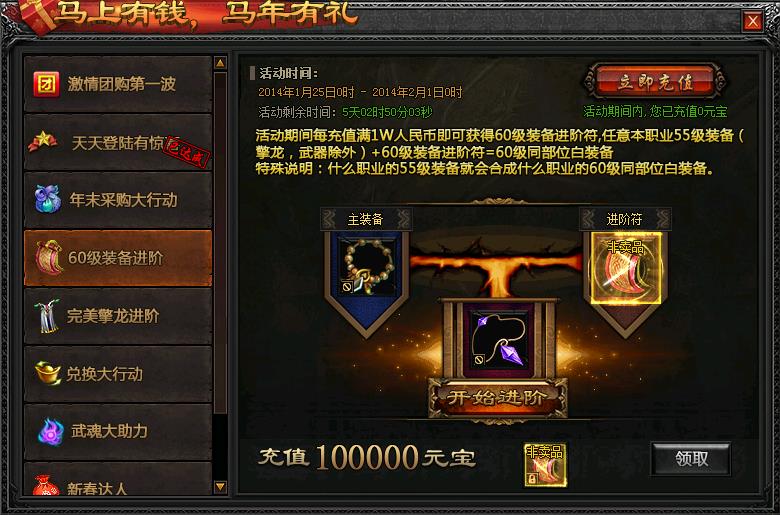Click the scrollbar up arrow
780x515 pixels.
pyautogui.click(x=220, y=63)
